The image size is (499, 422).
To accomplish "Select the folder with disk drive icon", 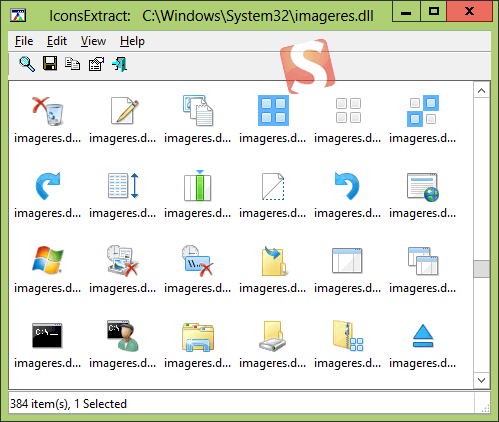I will point(273,336).
